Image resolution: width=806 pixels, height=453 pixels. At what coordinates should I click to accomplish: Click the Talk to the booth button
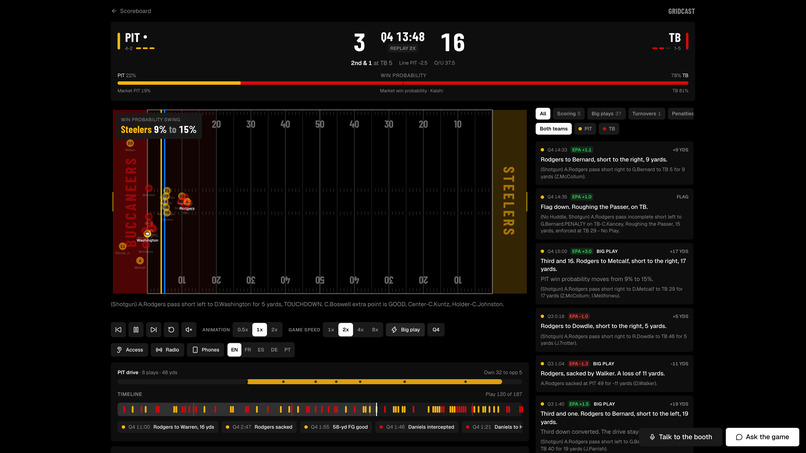tap(681, 437)
